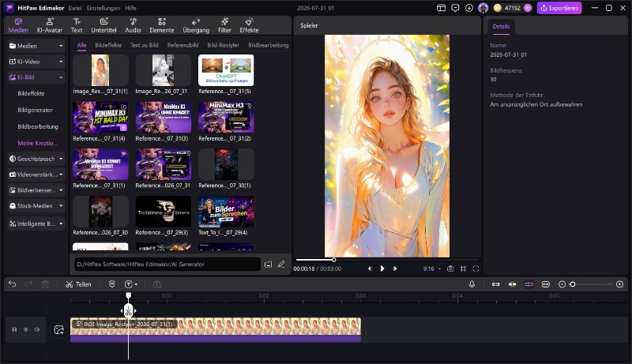Click the add media icon on timeline track

[x=58, y=330]
